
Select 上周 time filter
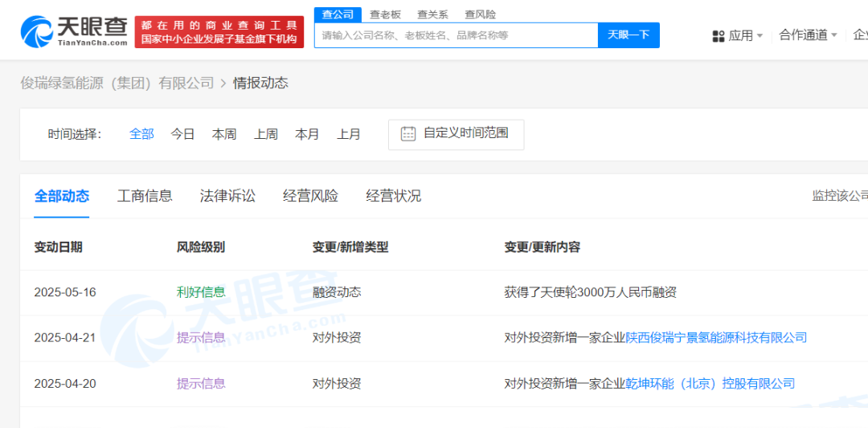point(266,134)
